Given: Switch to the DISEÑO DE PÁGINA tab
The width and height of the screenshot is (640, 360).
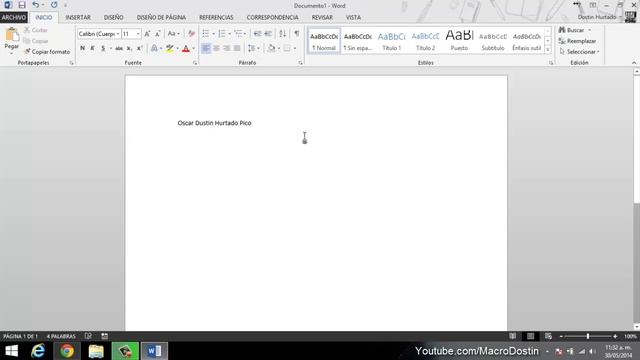Looking at the screenshot, I should (161, 18).
